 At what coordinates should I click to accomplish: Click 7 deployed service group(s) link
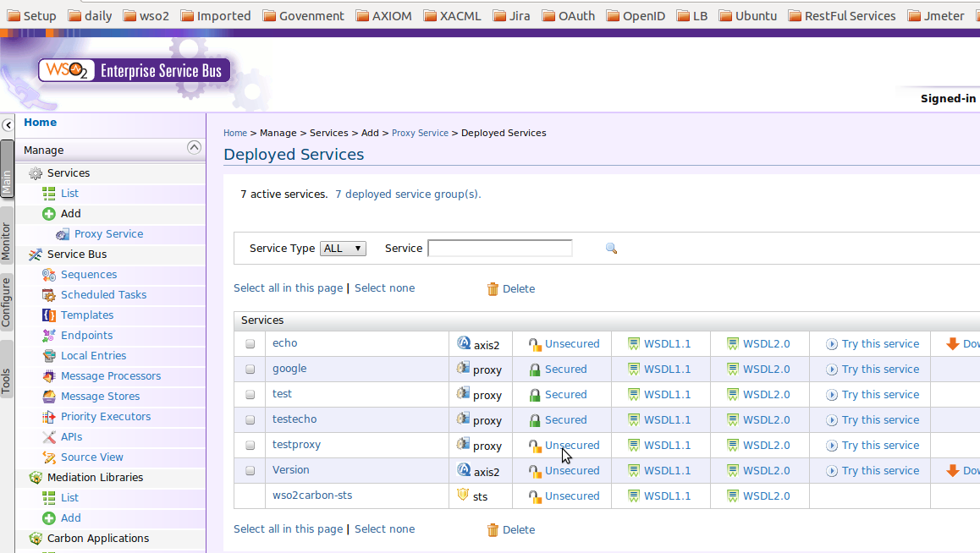[408, 194]
